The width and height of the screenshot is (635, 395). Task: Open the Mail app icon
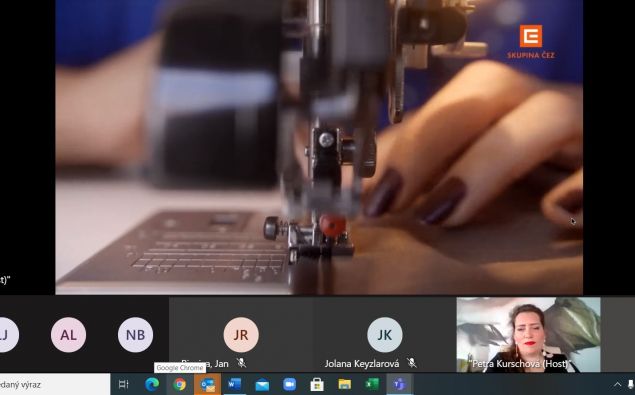click(x=262, y=384)
